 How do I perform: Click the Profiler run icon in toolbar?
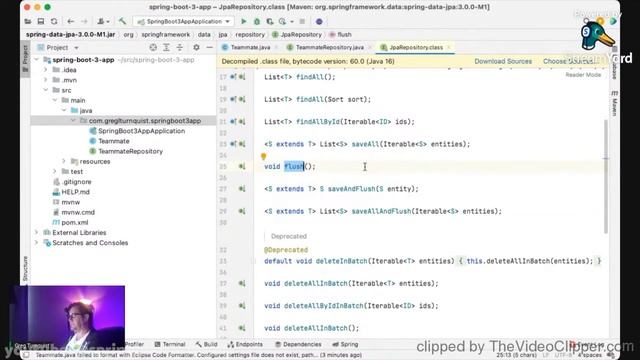click(283, 21)
